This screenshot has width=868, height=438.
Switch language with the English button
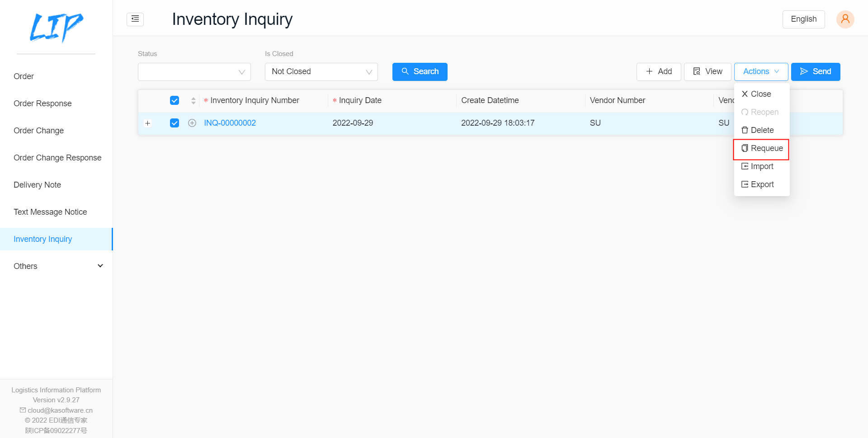tap(803, 19)
